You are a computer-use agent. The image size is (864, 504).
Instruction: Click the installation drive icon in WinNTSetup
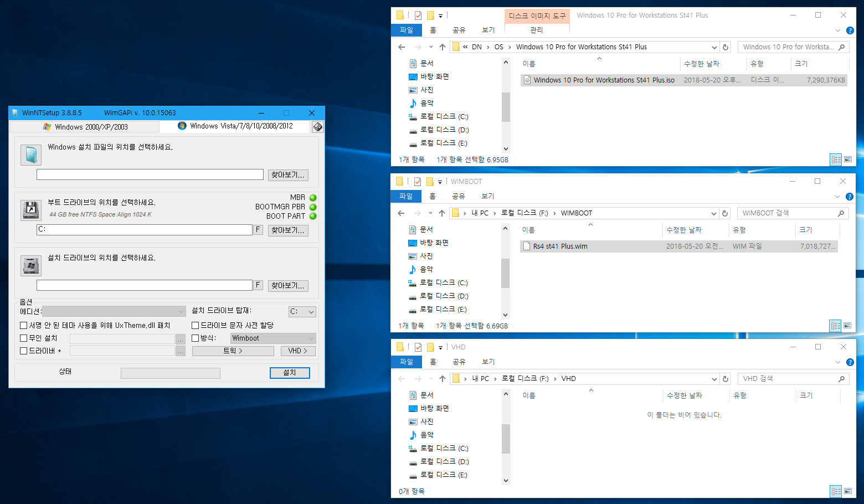click(31, 265)
